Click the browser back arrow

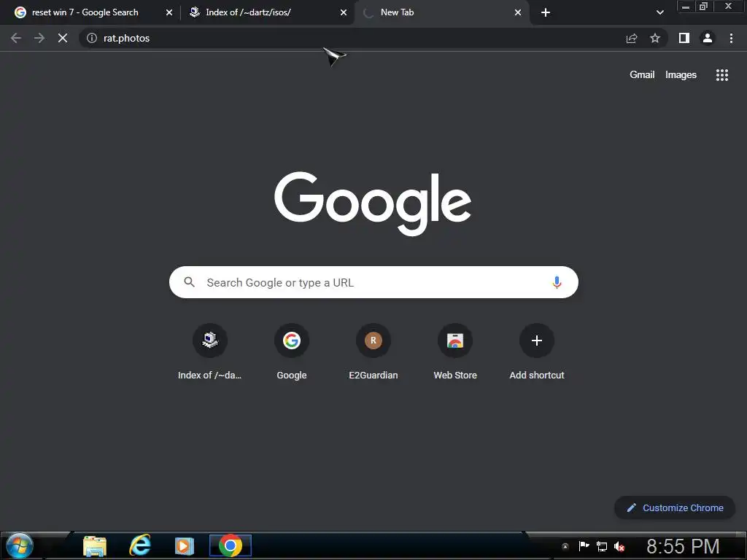pyautogui.click(x=16, y=38)
